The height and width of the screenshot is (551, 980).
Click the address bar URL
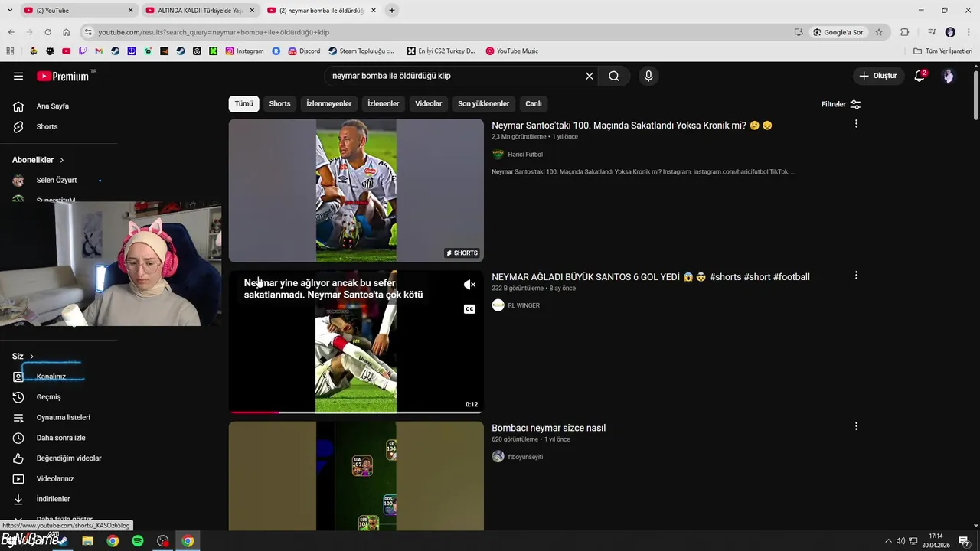[214, 32]
